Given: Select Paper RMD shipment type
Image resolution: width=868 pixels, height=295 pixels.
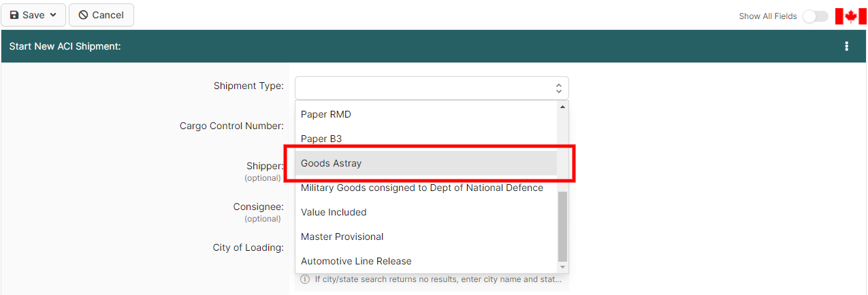Looking at the screenshot, I should [326, 114].
